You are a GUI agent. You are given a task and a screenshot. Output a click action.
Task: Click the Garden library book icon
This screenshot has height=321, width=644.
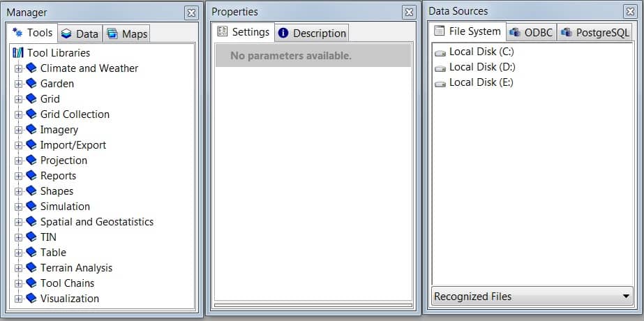click(31, 84)
